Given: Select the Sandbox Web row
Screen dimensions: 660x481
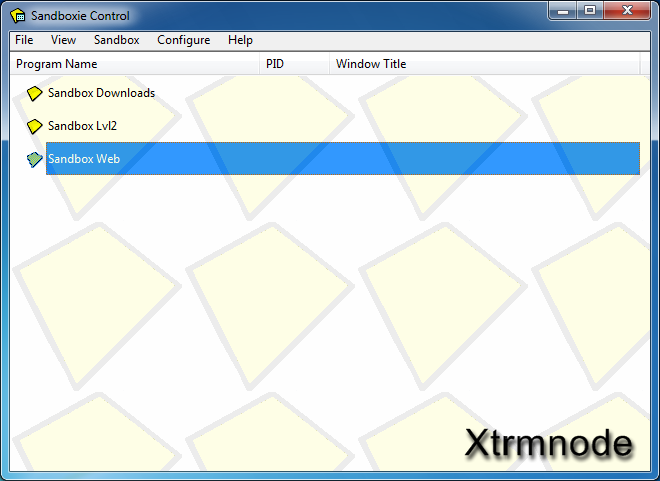Looking at the screenshot, I should (343, 159).
